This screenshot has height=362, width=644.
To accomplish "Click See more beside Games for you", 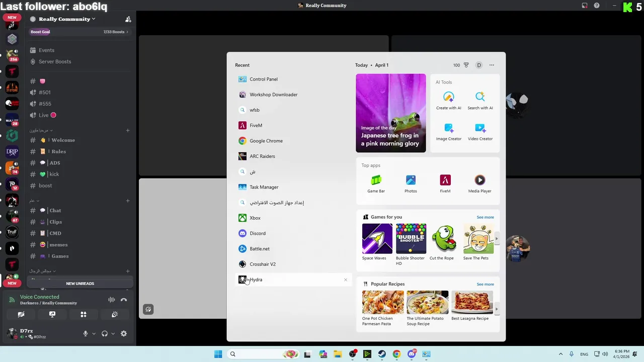I will pos(486,217).
